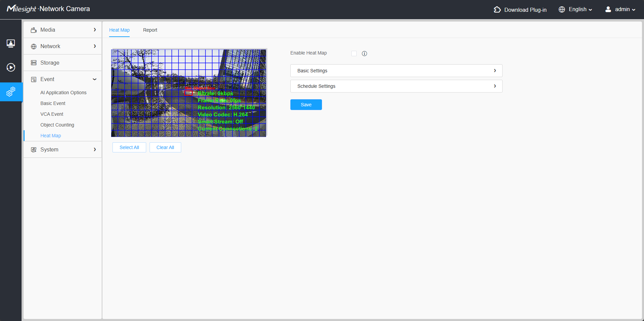
Task: Switch to the Report tab
Action: tap(150, 30)
